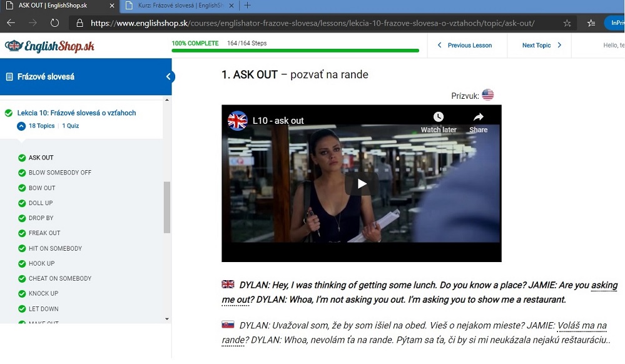The width and height of the screenshot is (625, 364).
Task: Play the L10 ask out video
Action: [362, 184]
